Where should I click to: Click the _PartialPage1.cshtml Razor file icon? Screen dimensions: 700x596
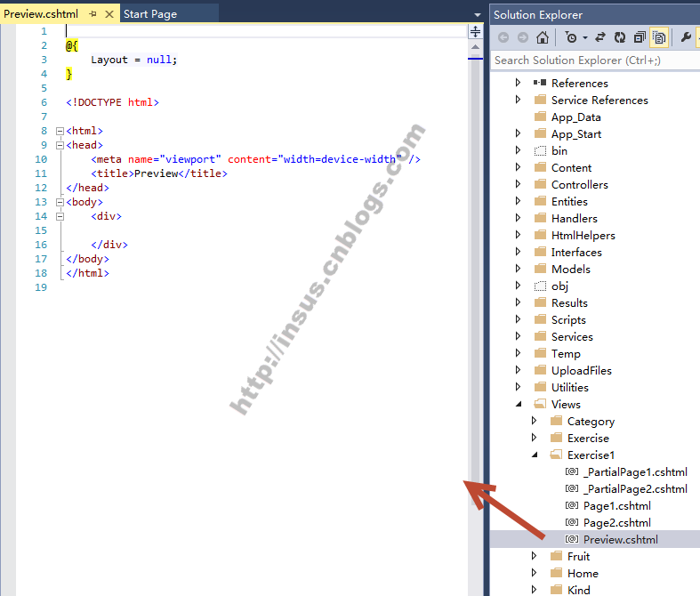click(x=572, y=471)
